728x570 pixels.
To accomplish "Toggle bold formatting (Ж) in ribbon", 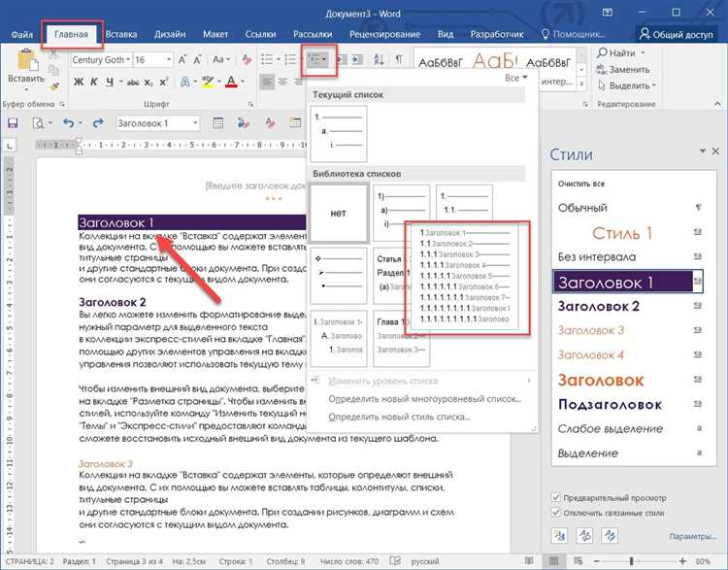I will (x=78, y=84).
